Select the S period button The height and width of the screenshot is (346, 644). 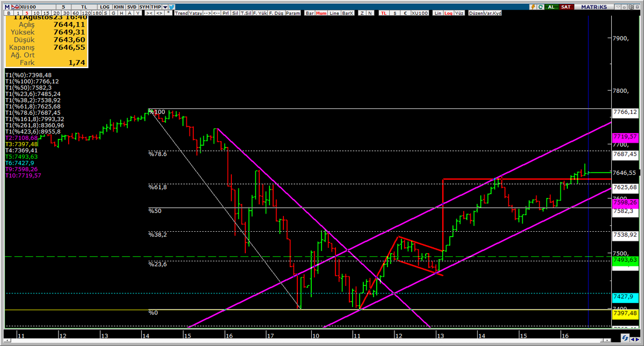pos(106,13)
